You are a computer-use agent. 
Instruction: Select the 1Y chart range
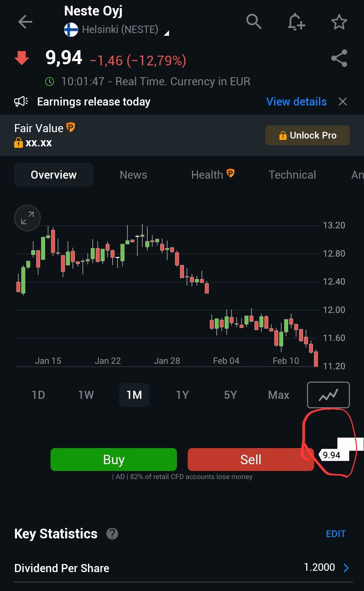182,395
